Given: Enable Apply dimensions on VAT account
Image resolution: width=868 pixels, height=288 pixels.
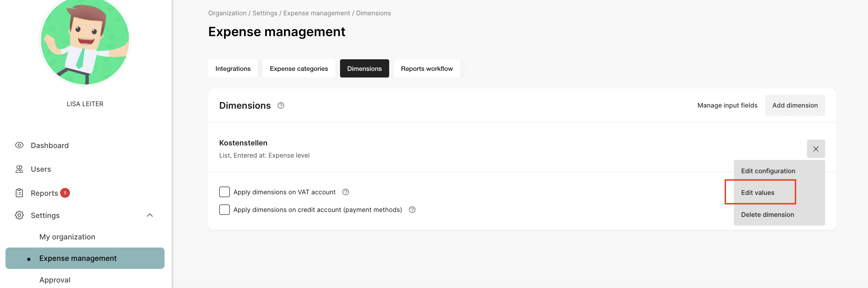Looking at the screenshot, I should [224, 192].
